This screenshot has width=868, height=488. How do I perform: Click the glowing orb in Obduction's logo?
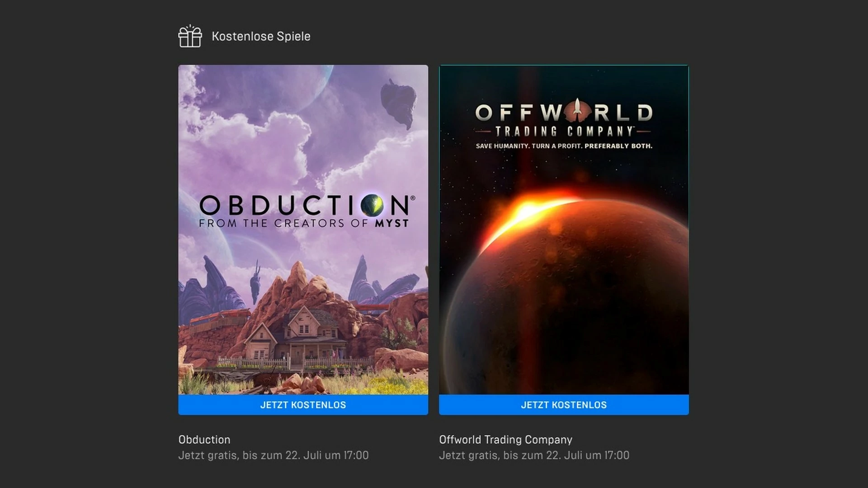pos(372,206)
